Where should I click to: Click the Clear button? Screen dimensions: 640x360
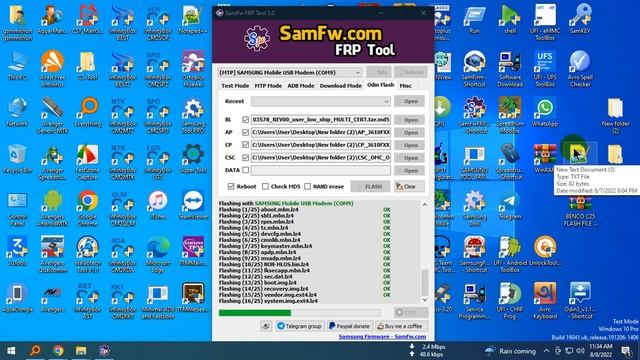(409, 186)
